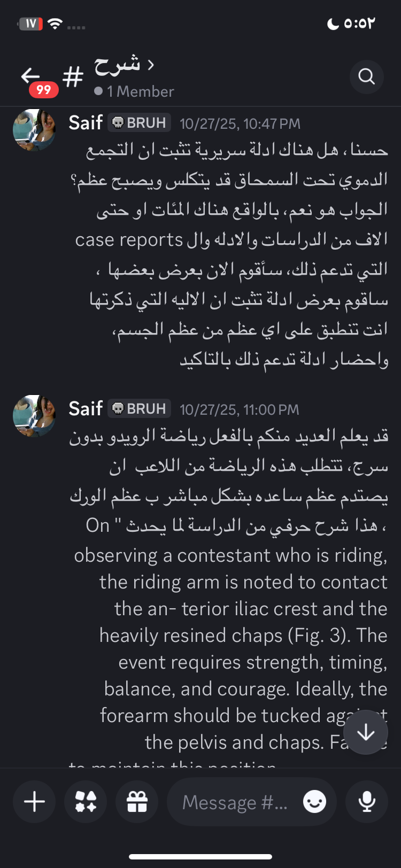Open the emoji picker smiley
The width and height of the screenshot is (401, 868).
(x=314, y=802)
